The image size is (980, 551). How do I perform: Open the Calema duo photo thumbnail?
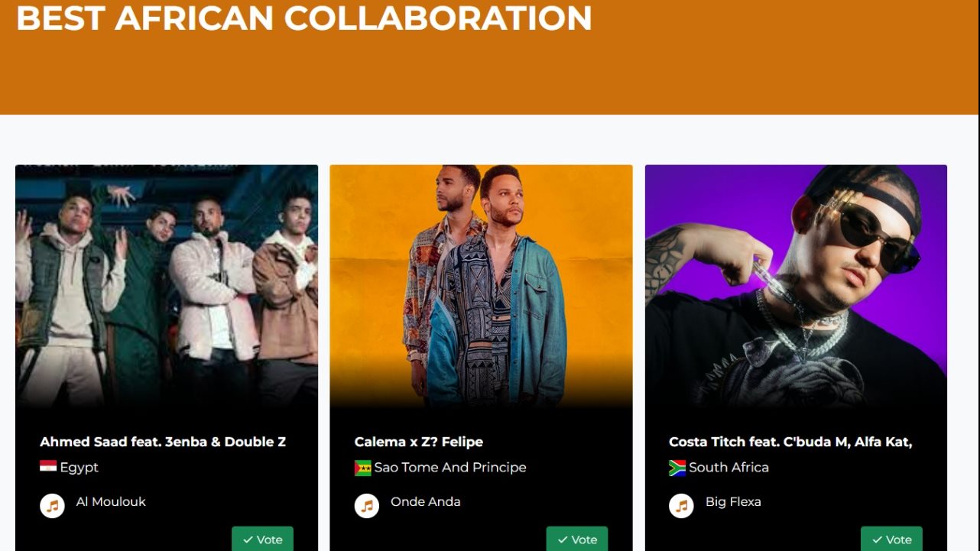(x=481, y=287)
